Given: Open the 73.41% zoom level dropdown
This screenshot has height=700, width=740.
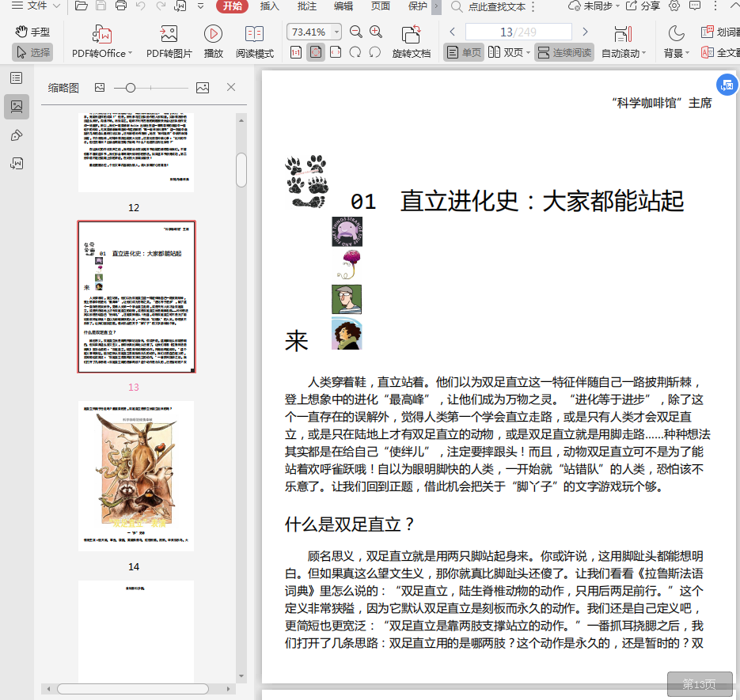Looking at the screenshot, I should [336, 32].
